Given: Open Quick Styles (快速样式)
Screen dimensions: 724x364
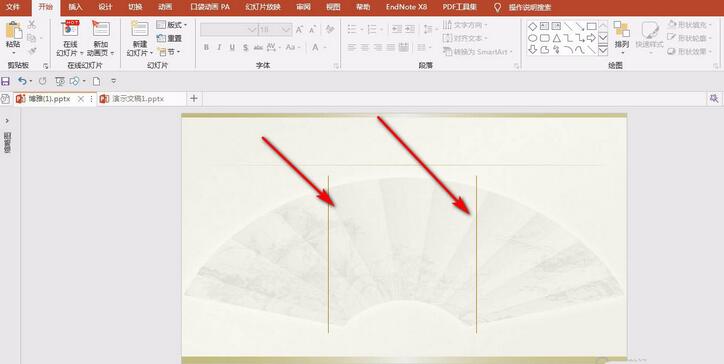Looking at the screenshot, I should [x=650, y=36].
